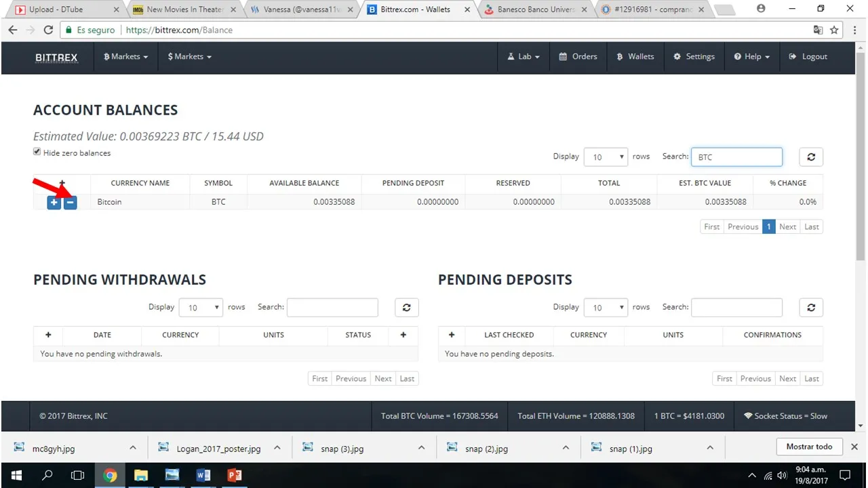Open PowerPoint from the taskbar
The width and height of the screenshot is (868, 488).
(x=235, y=475)
